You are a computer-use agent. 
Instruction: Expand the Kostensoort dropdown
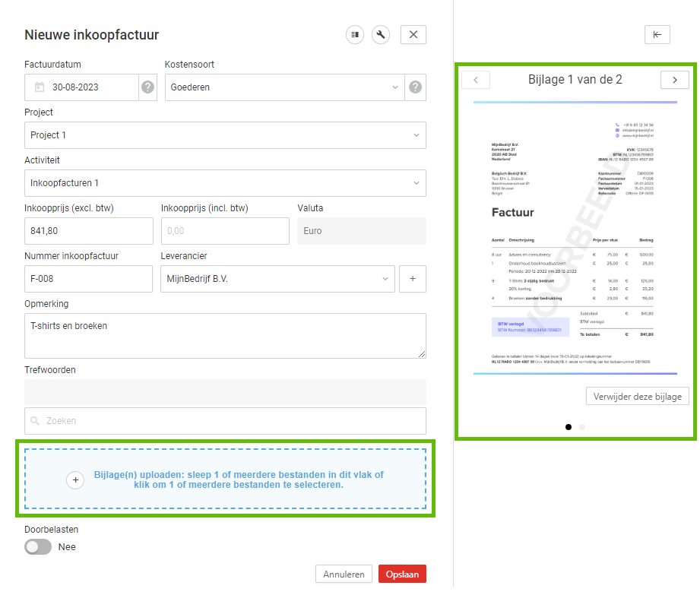[x=395, y=87]
